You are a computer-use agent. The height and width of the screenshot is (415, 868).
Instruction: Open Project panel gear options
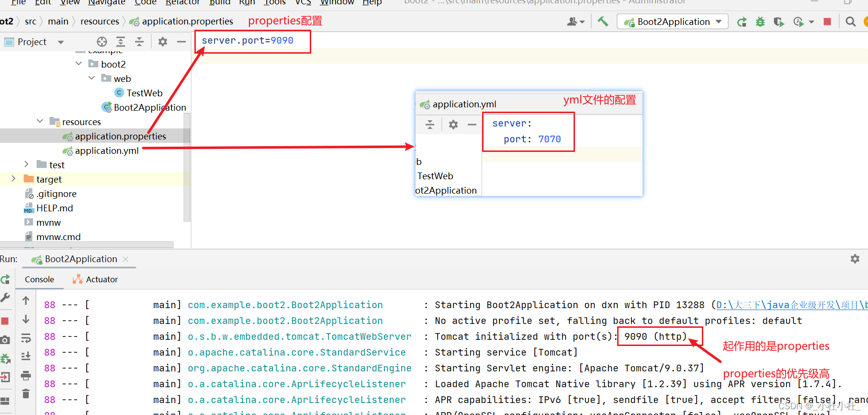coord(163,42)
